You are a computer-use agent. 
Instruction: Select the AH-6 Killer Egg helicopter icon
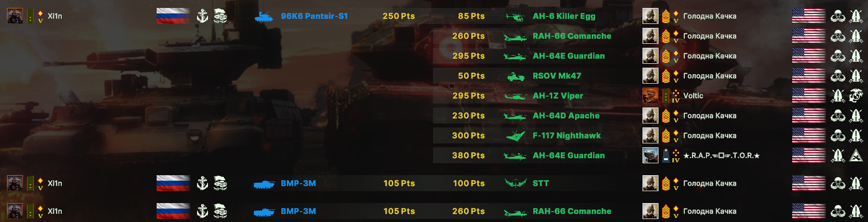click(x=515, y=16)
